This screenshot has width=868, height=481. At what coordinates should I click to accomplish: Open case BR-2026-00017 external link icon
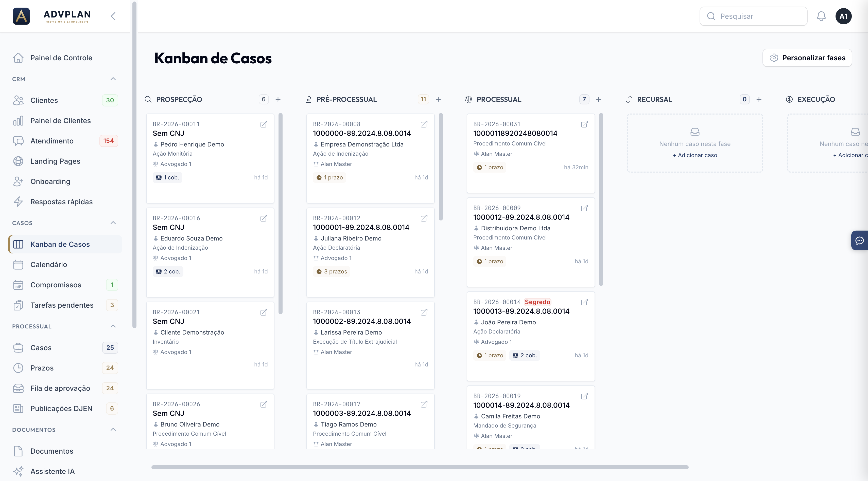click(x=424, y=404)
